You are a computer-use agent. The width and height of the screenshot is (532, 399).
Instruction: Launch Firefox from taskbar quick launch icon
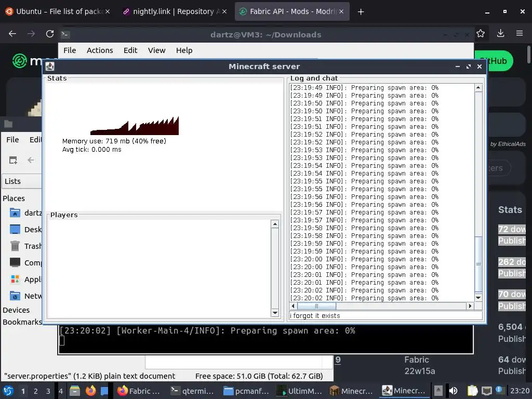pos(90,391)
